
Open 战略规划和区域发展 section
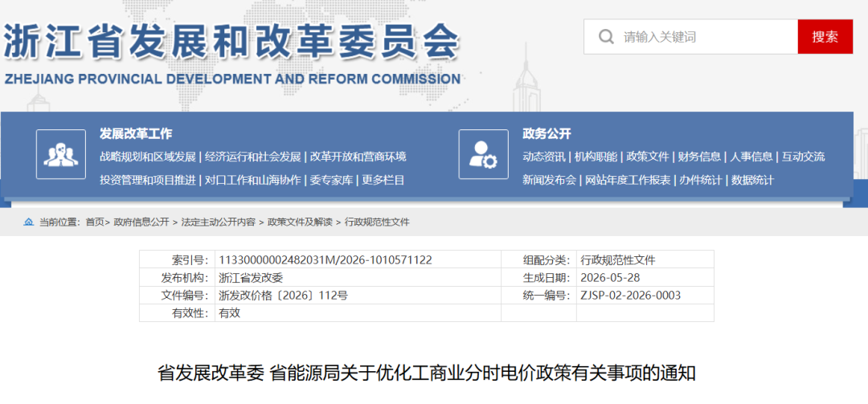(148, 157)
